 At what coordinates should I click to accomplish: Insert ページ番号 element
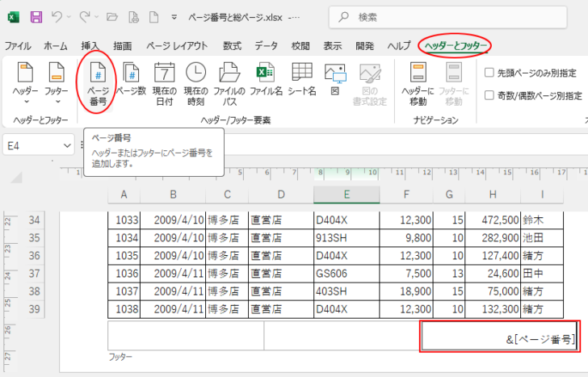click(98, 84)
